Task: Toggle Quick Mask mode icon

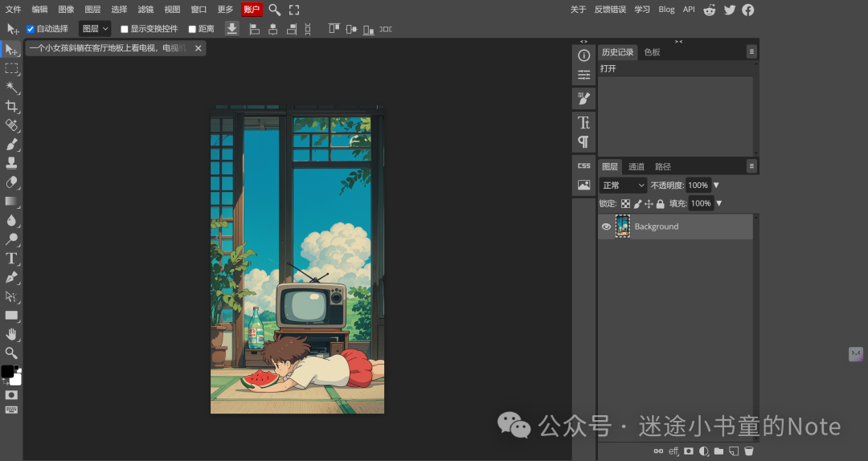Action: point(11,395)
